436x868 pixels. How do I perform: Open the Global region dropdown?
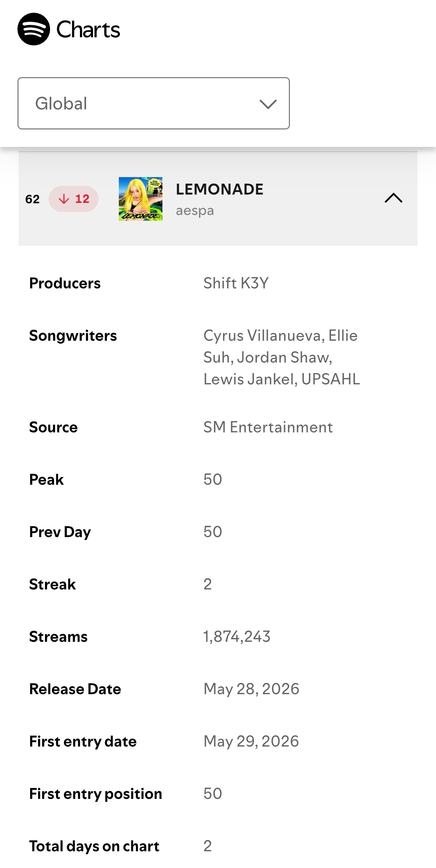pyautogui.click(x=154, y=103)
